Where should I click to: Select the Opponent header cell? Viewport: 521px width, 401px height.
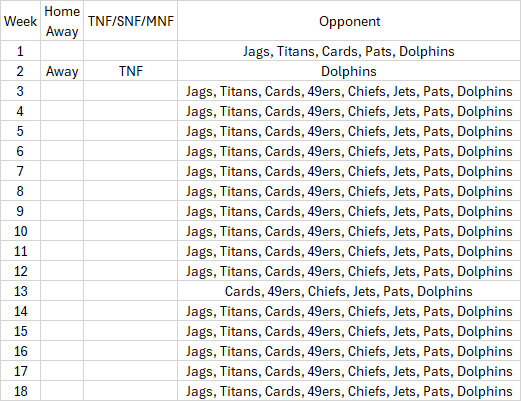click(x=349, y=21)
